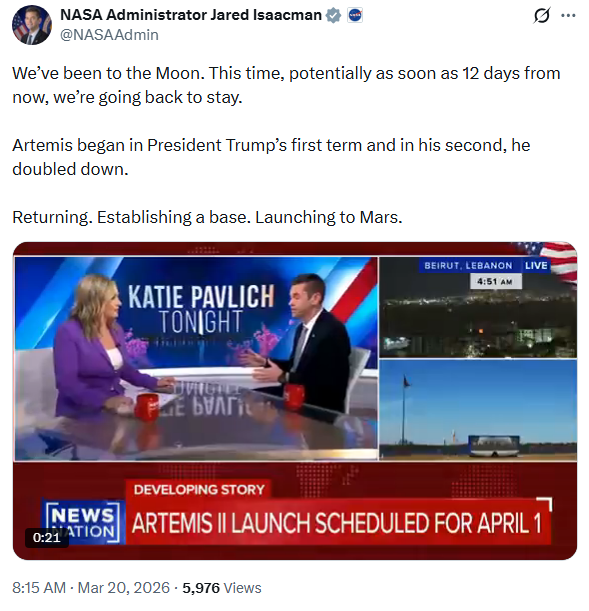The image size is (589, 611).
Task: Click the 8:15 AM Mar 20, 2026 timestamp
Action: 91,588
